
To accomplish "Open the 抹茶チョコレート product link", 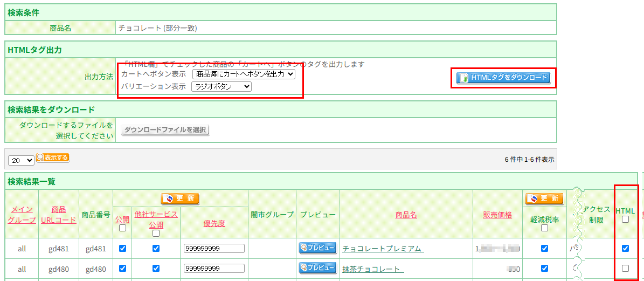I will [373, 269].
